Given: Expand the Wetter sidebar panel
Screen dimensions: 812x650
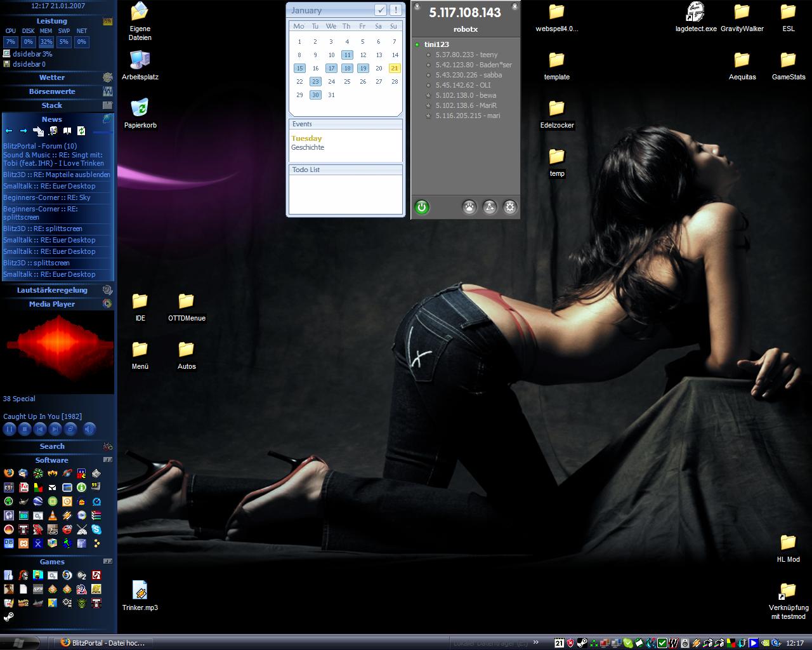Looking at the screenshot, I should coord(52,77).
